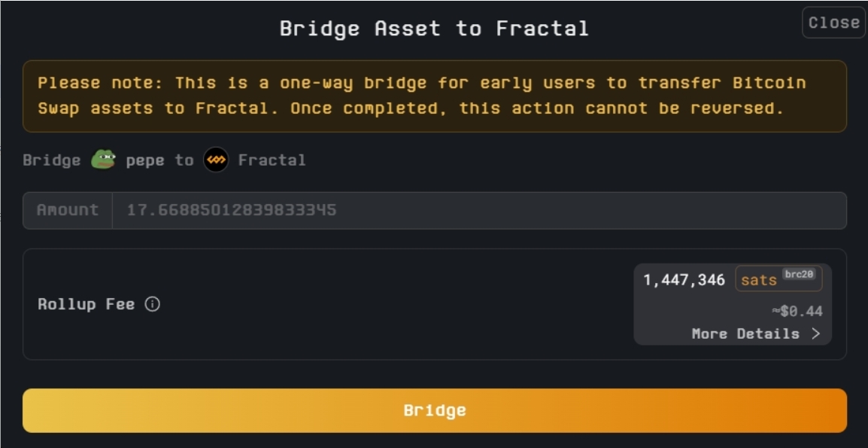
Task: Open the More Details link
Action: [745, 334]
